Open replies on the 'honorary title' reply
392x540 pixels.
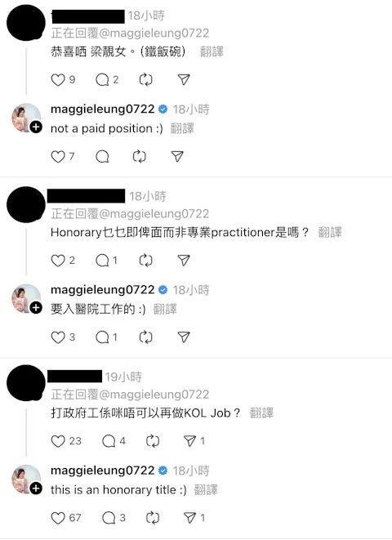point(109,518)
